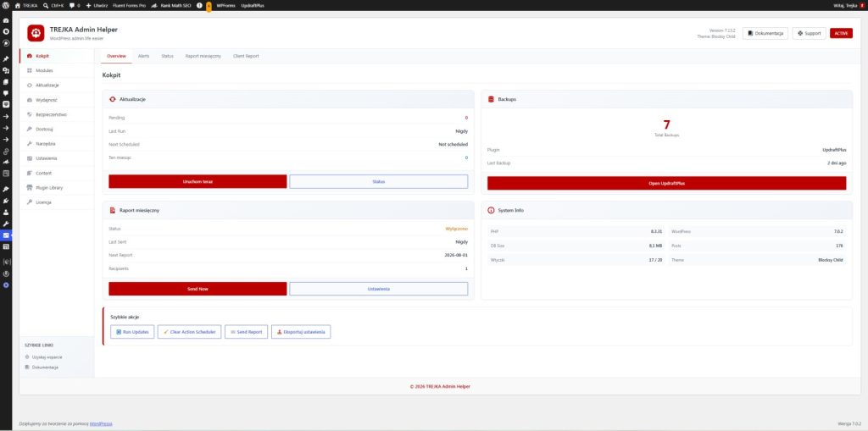868x431 pixels.
Task: Click the Aktualizacje refresh icon in plugin sidebar
Action: click(30, 86)
